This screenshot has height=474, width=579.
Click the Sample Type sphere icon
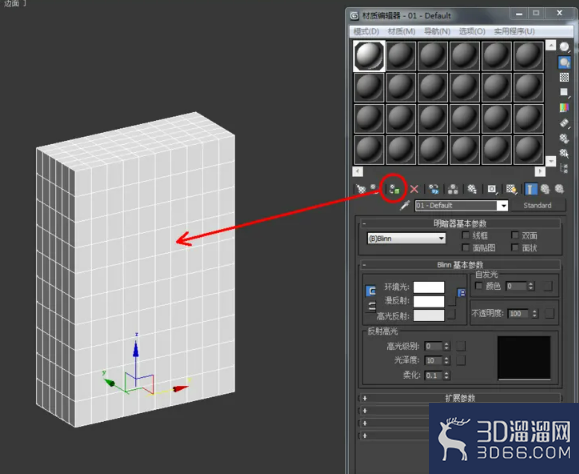point(564,47)
